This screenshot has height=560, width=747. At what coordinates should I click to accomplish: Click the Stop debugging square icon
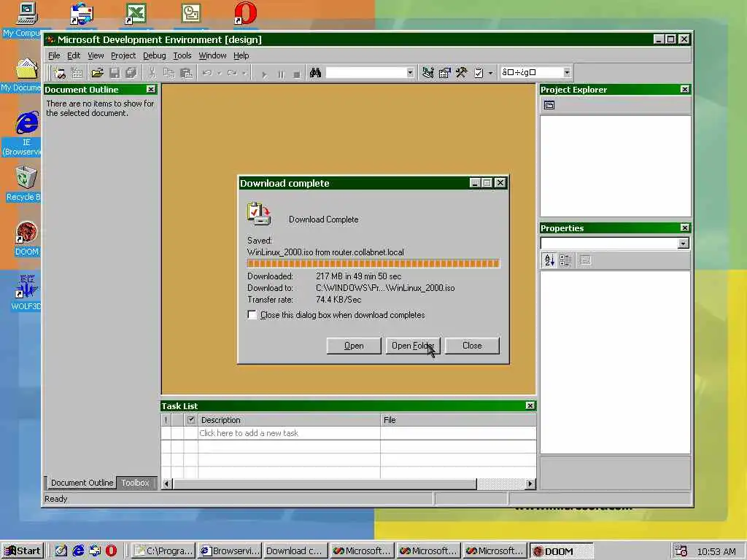[297, 74]
